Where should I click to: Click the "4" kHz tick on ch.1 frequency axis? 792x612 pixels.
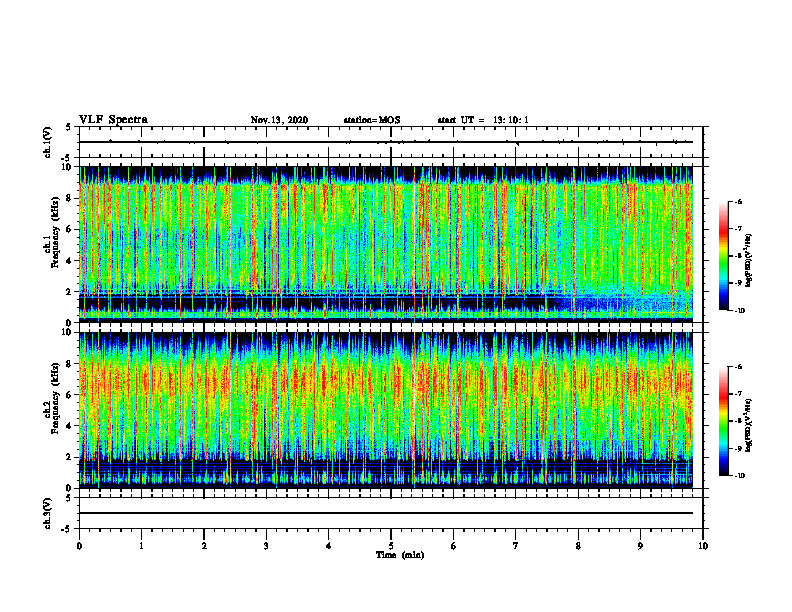[70, 261]
